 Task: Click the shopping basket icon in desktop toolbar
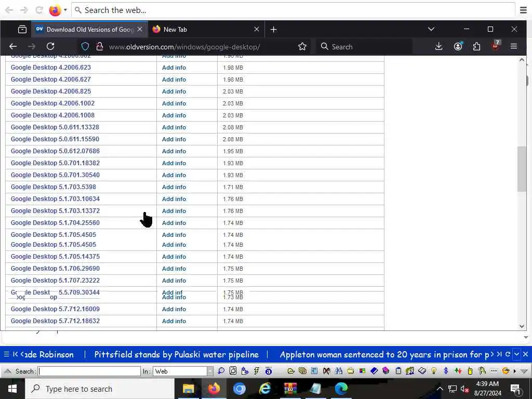[350, 371]
